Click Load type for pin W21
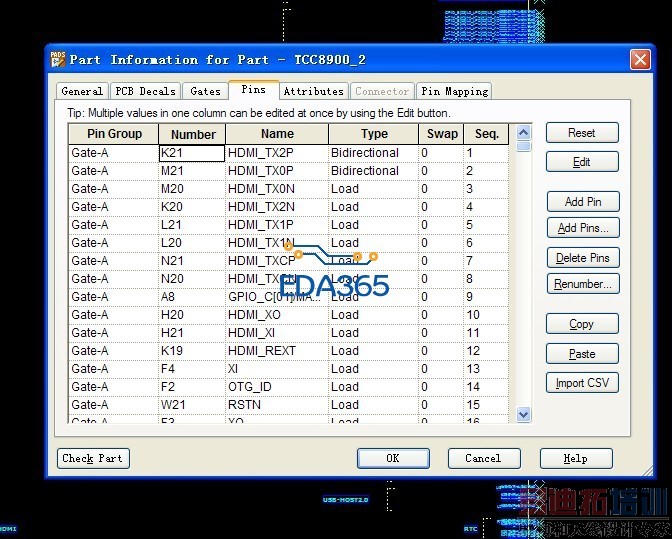 [x=373, y=405]
